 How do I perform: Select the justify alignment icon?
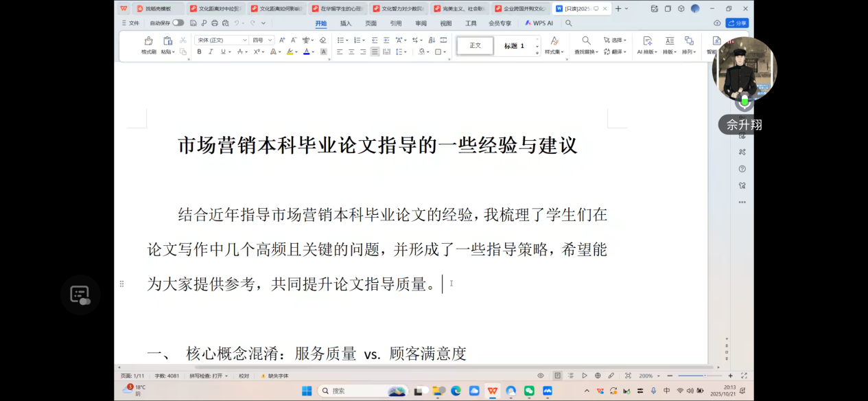coord(375,51)
